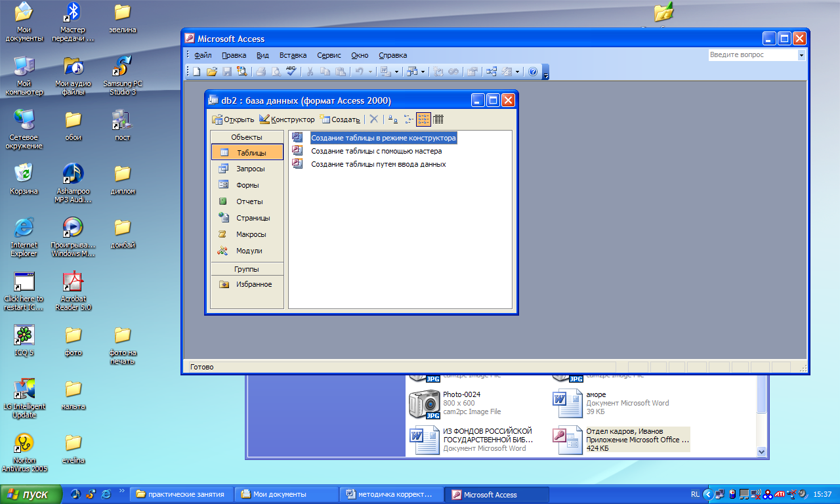The image size is (840, 504).
Task: Select Макросы in Objects panel
Action: (x=247, y=234)
